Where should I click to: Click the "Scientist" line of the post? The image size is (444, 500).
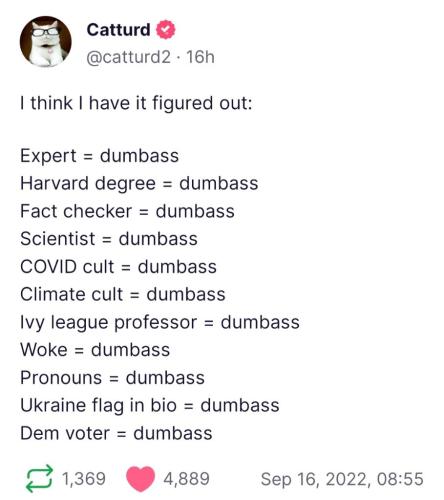[x=109, y=239]
